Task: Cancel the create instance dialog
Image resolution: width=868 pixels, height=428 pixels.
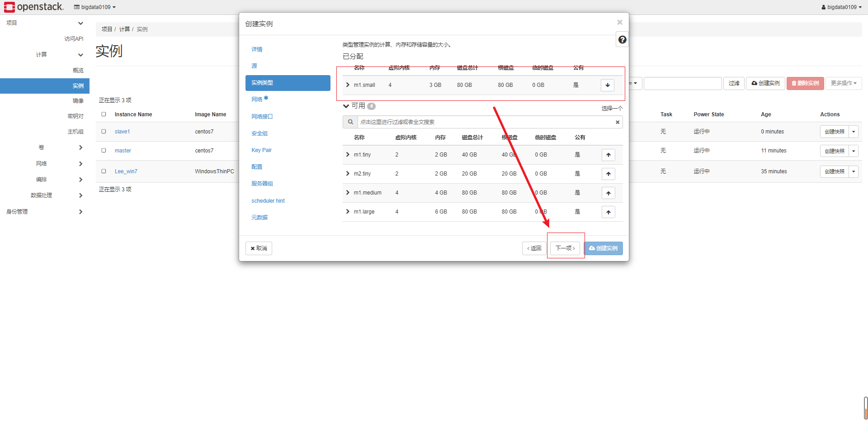Action: pos(259,248)
